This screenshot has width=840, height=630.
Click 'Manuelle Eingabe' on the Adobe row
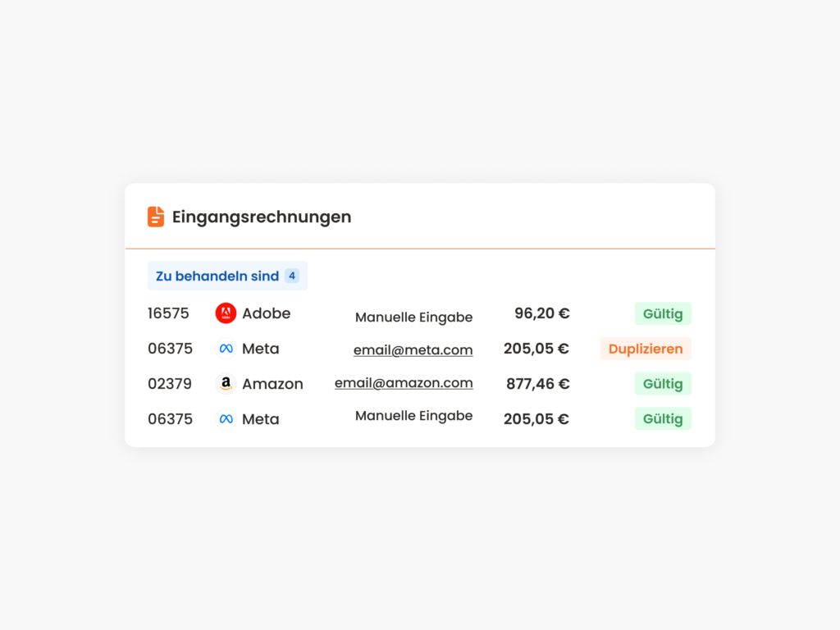coord(413,317)
